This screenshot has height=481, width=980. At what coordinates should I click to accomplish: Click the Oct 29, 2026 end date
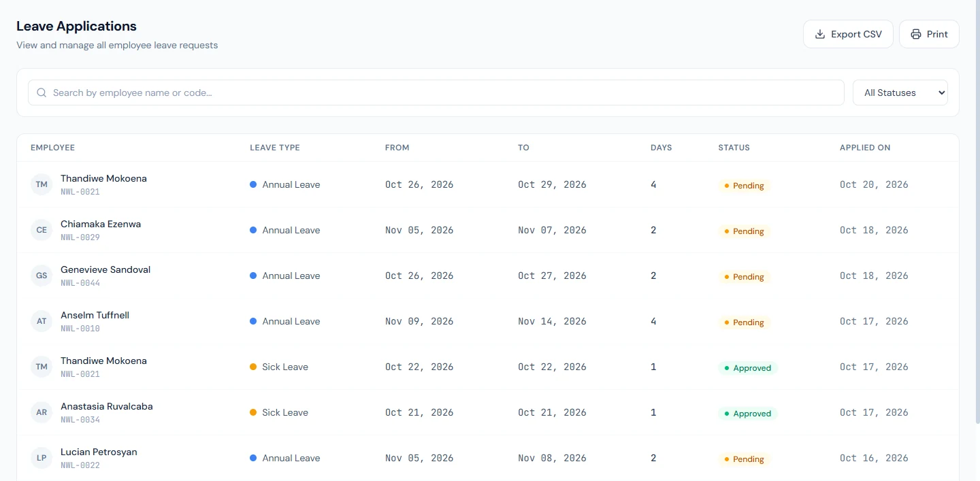pyautogui.click(x=552, y=184)
